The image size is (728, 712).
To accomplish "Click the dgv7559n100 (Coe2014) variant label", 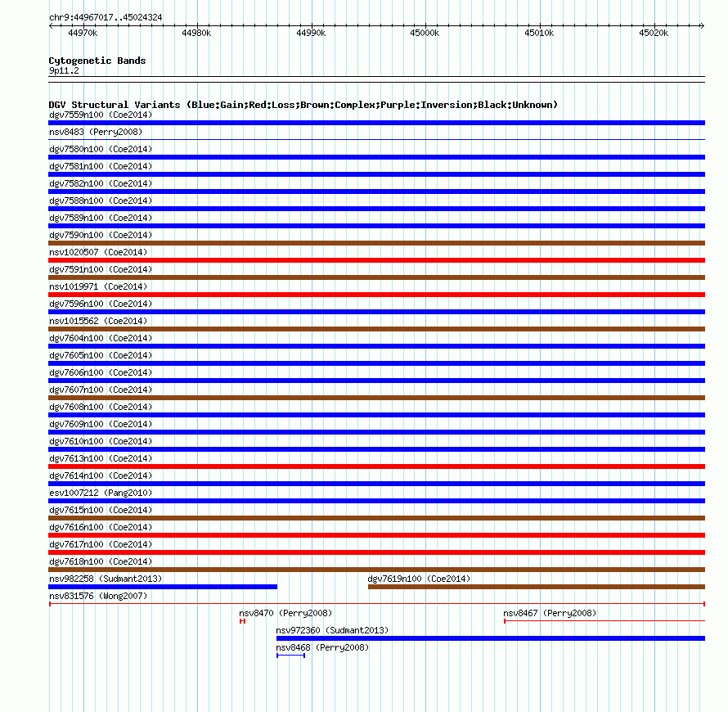I will coord(101,115).
